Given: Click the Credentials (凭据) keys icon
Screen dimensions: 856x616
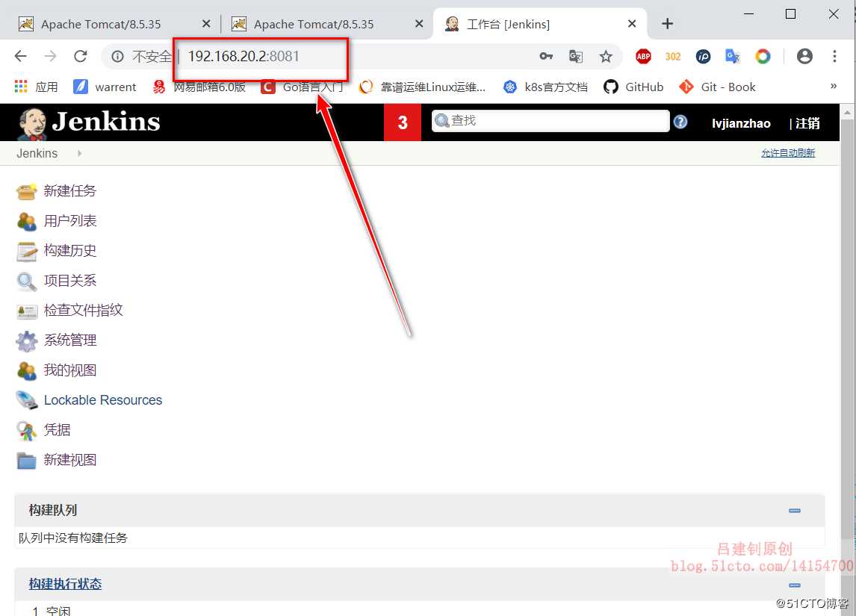Looking at the screenshot, I should [26, 431].
